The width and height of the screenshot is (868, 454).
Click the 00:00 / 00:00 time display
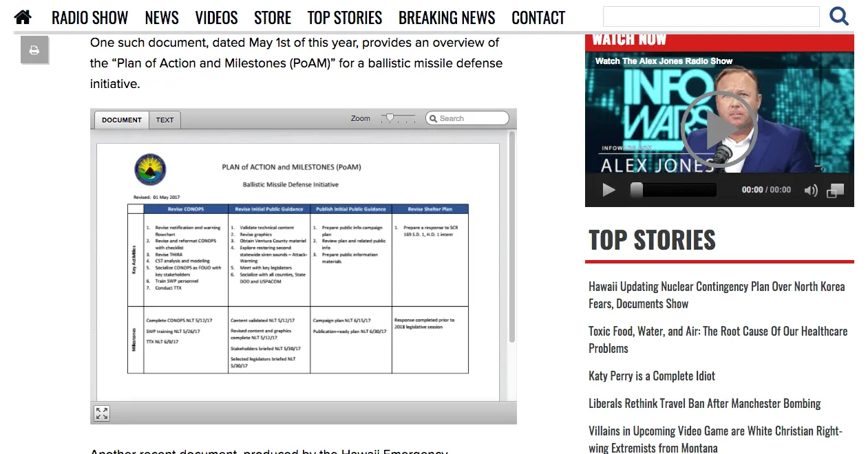766,190
